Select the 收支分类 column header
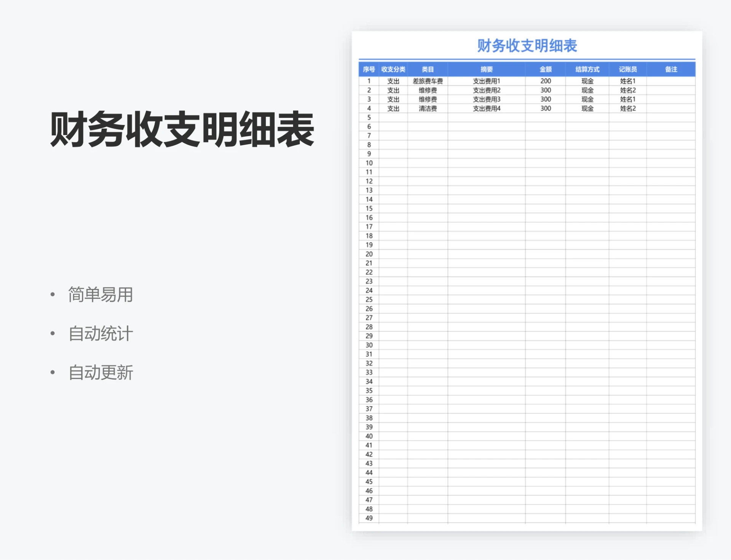The width and height of the screenshot is (731, 560). [x=393, y=69]
